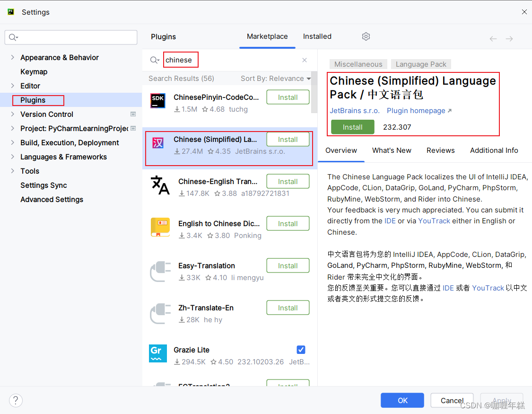Click the Cancel button
Screen dimensions: 532x414
coord(452,400)
